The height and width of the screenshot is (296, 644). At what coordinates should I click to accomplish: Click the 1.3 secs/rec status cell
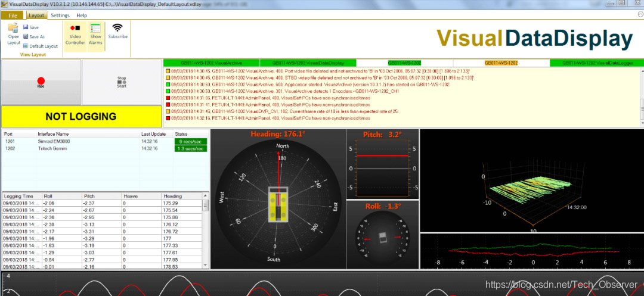tap(191, 148)
